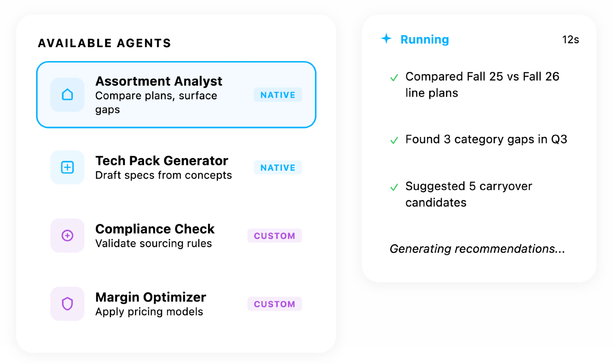Click the green checkmark beside line plan comparison
615x364 pixels.
(395, 78)
